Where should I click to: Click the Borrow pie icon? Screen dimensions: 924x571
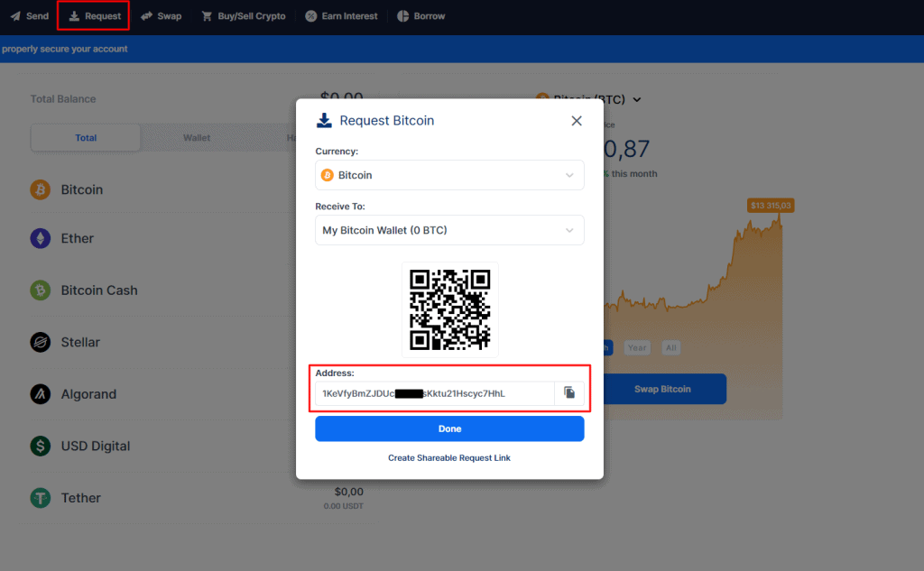coord(403,16)
